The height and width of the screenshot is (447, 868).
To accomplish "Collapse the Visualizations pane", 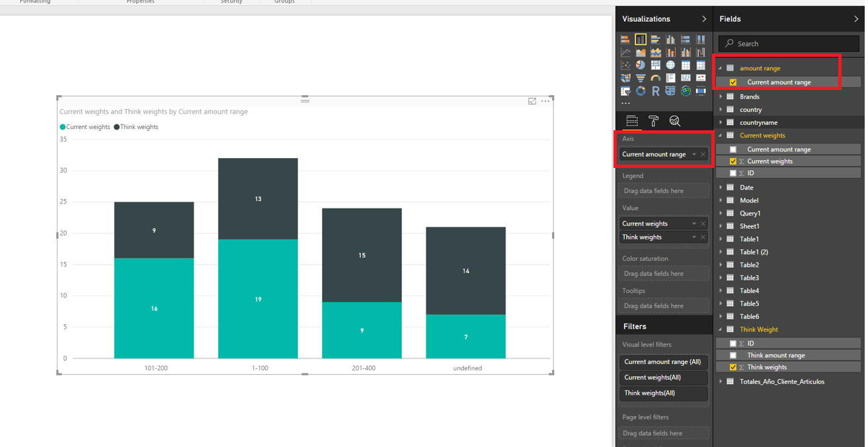I will tap(704, 19).
